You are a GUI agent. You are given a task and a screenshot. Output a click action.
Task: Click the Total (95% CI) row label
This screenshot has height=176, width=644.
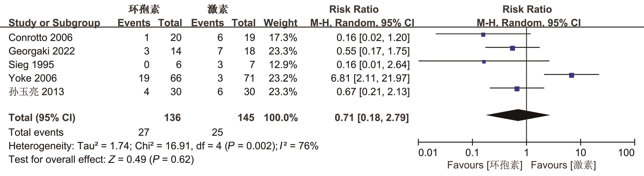42,118
